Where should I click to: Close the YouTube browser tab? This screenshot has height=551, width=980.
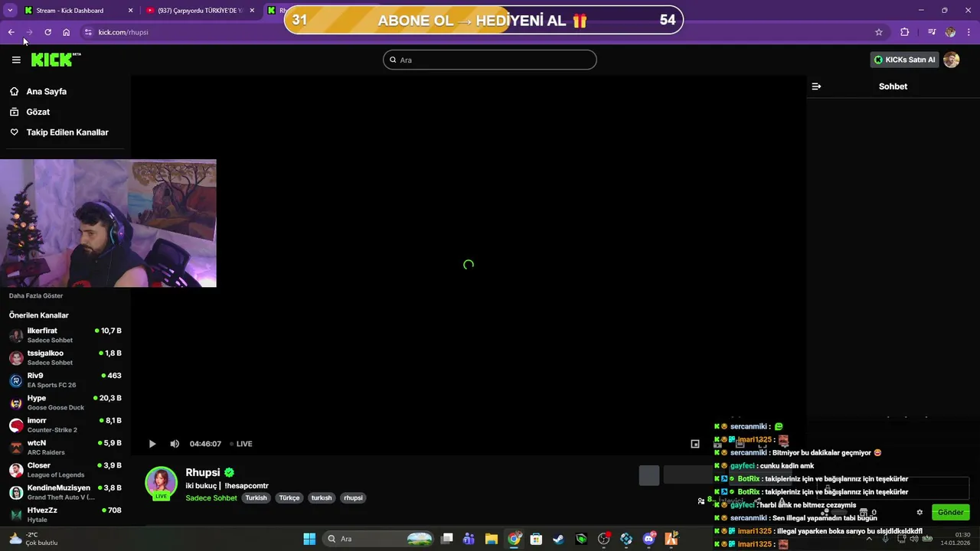pyautogui.click(x=252, y=11)
